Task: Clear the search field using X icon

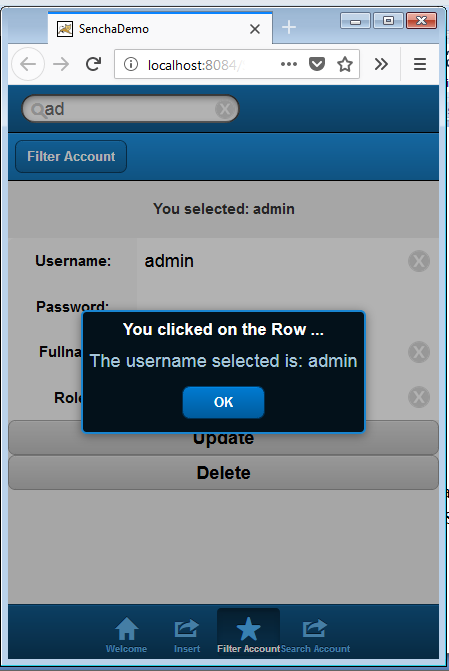Action: pos(225,109)
